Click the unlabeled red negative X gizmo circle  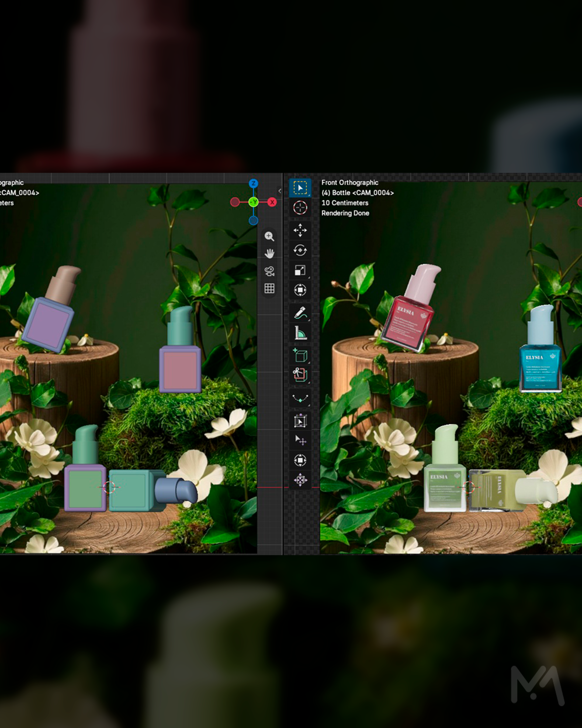235,202
